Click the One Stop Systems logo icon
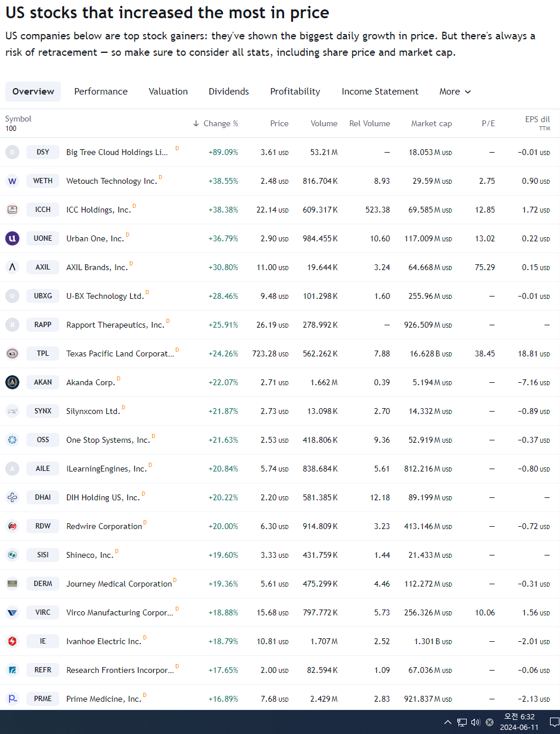The height and width of the screenshot is (734, 560). point(12,440)
